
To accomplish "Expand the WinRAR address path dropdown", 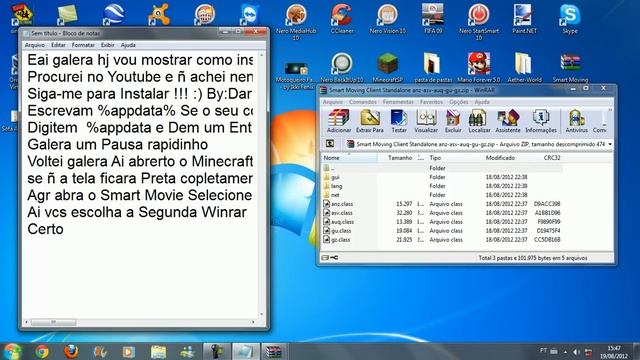I will click(610, 144).
